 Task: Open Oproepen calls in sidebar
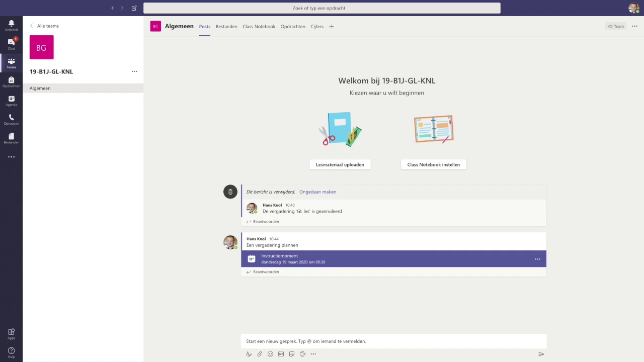coord(11,119)
